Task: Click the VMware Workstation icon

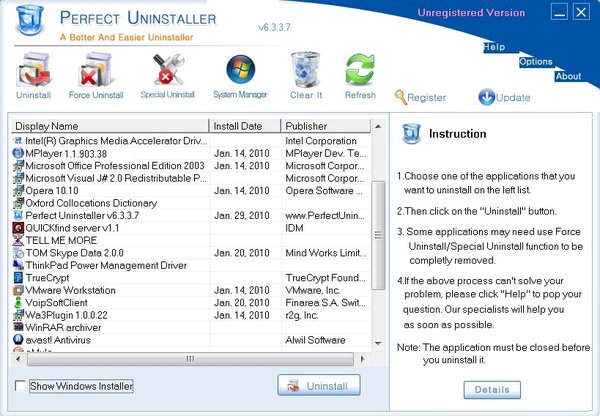Action: tap(18, 290)
